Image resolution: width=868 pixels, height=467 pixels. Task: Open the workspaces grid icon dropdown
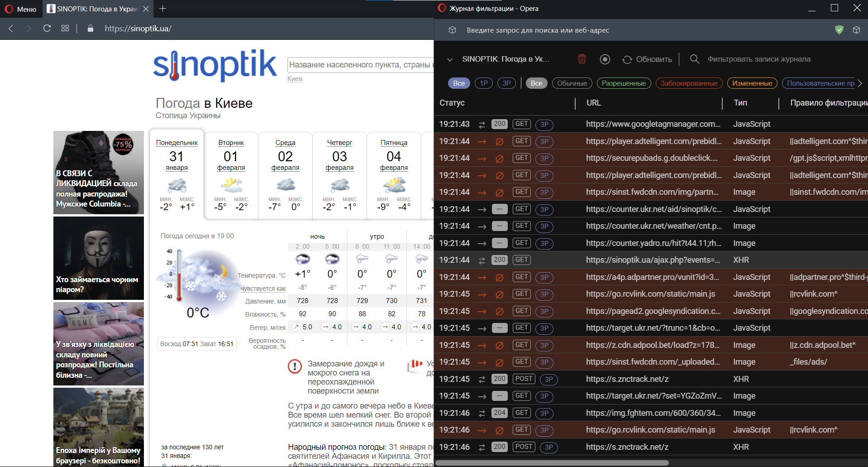pyautogui.click(x=65, y=28)
